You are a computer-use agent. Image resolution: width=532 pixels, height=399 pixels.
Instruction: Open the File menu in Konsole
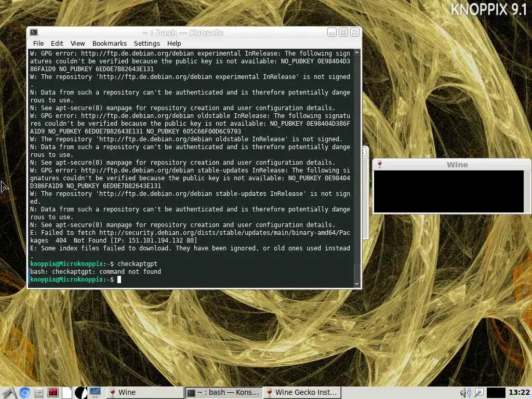38,44
